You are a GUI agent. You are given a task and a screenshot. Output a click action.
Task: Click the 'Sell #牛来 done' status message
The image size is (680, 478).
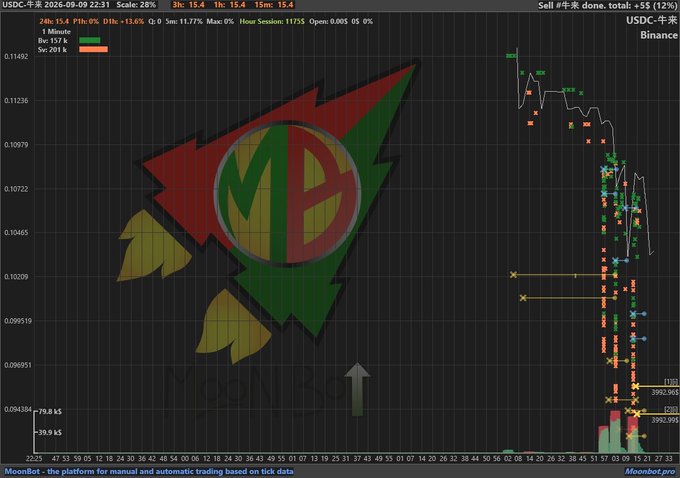pyautogui.click(x=607, y=6)
